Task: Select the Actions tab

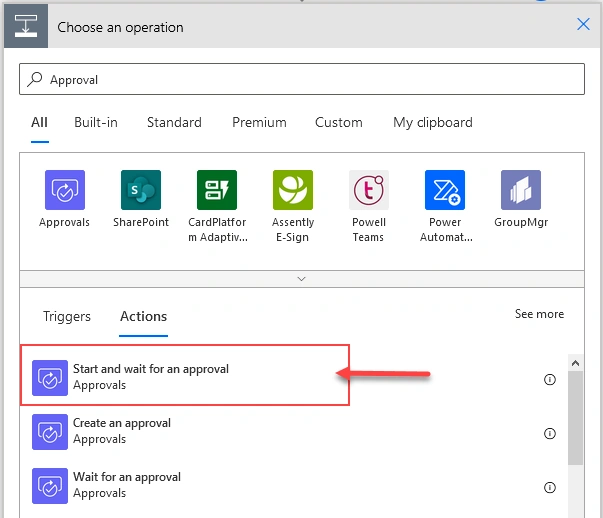Action: [143, 316]
